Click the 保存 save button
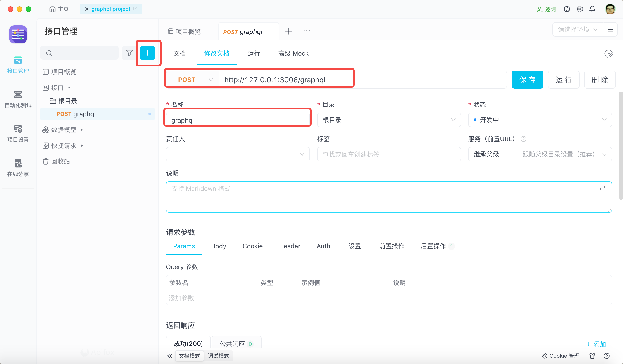The height and width of the screenshot is (364, 623). (x=527, y=80)
